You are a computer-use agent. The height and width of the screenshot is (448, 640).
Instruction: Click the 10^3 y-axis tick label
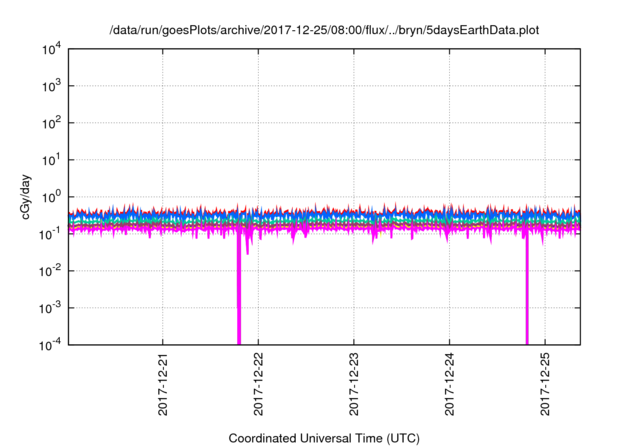point(51,86)
